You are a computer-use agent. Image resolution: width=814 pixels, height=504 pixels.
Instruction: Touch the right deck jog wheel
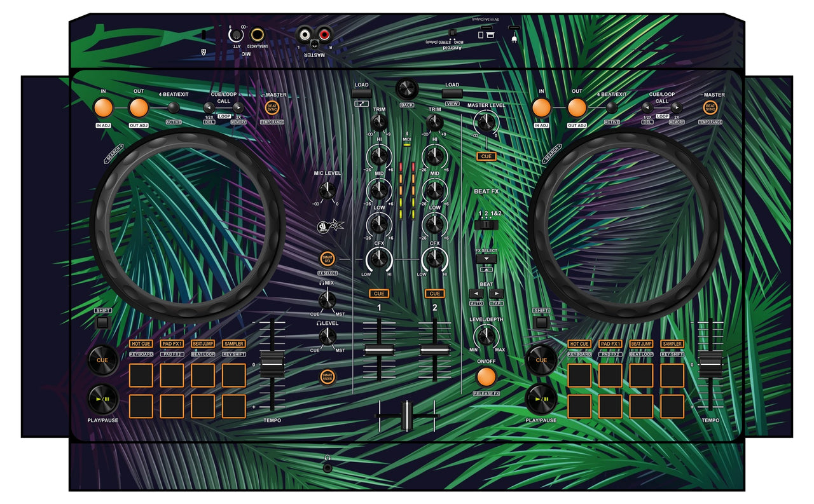626,225
